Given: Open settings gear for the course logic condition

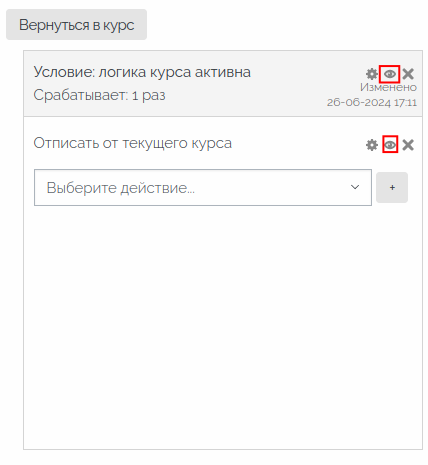Looking at the screenshot, I should [x=372, y=74].
